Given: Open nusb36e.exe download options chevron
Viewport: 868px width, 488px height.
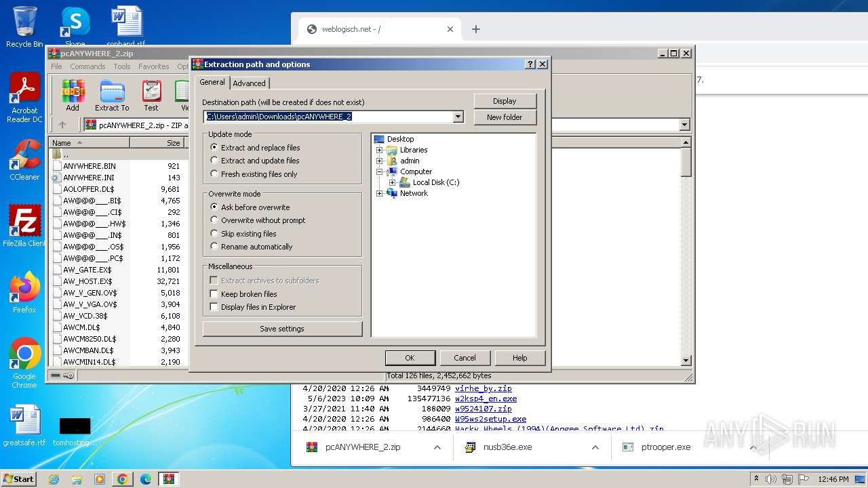Looking at the screenshot, I should [x=595, y=447].
